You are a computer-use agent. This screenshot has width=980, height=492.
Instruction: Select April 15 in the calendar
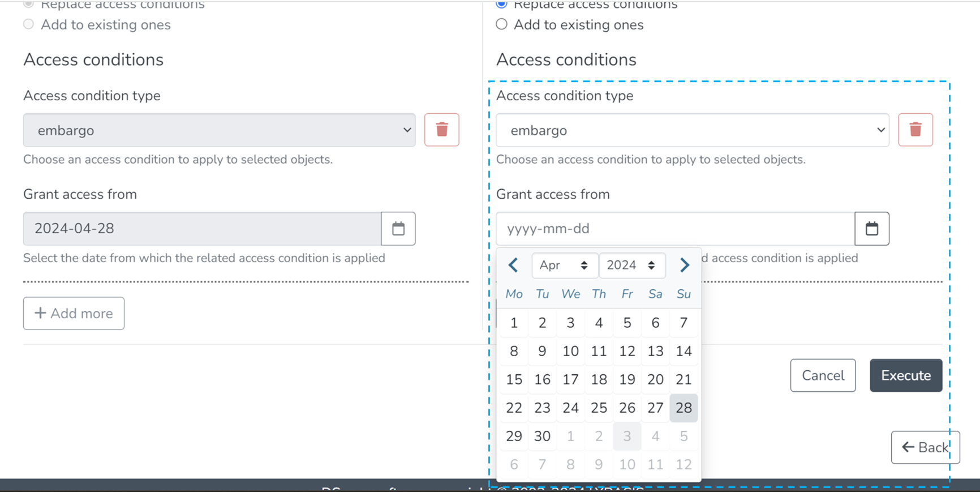pyautogui.click(x=514, y=379)
